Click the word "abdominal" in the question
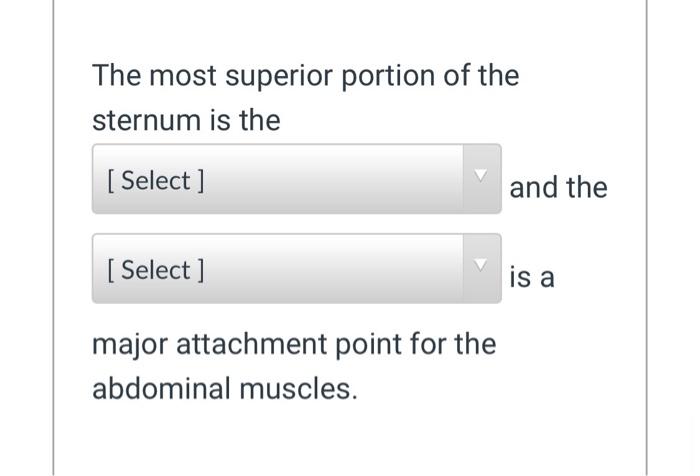Viewport: 700px width, 476px height. (161, 388)
